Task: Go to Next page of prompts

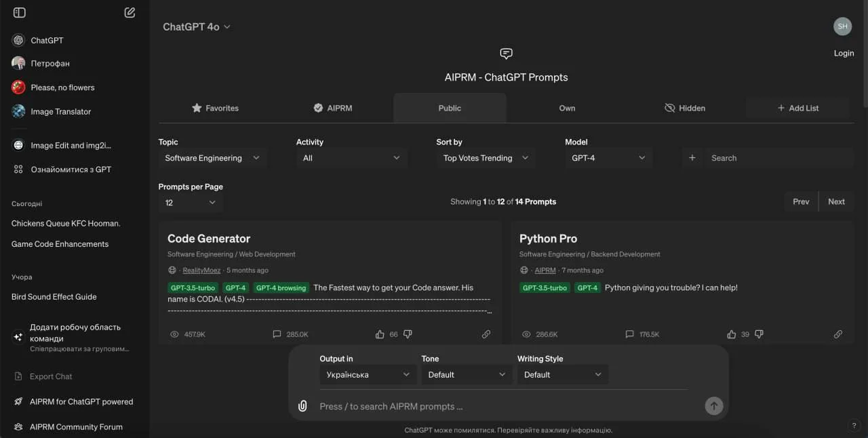Action: tap(836, 201)
